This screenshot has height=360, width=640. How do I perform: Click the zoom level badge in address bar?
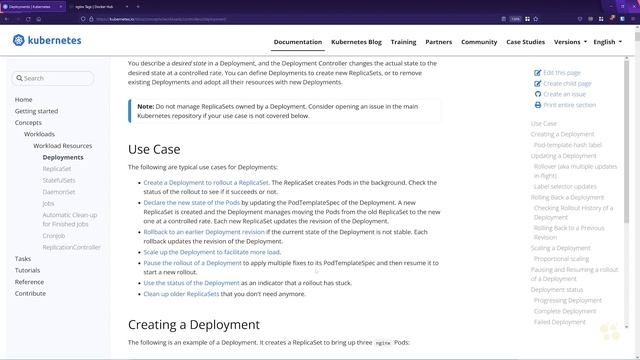516,19
